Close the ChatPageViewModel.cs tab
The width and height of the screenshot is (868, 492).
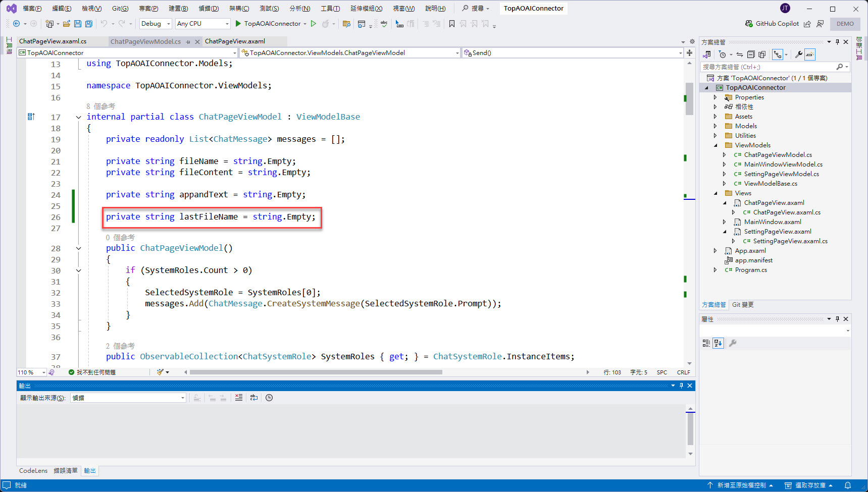click(197, 42)
